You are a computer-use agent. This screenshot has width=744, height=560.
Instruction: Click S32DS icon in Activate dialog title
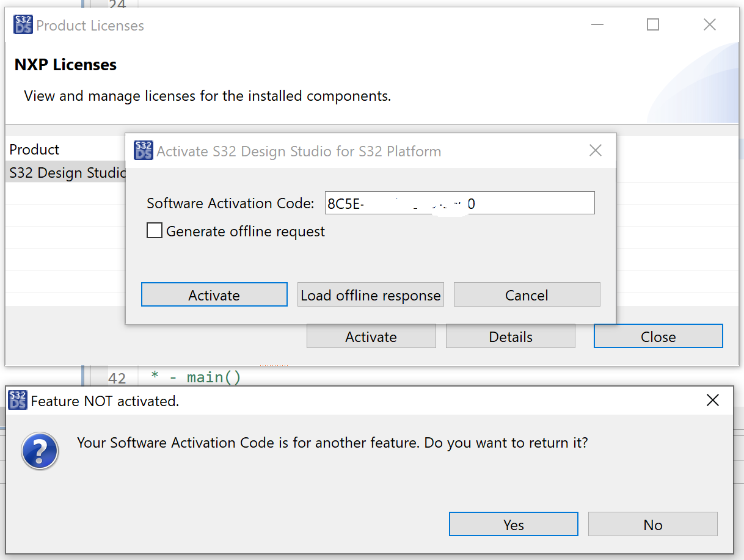tap(144, 150)
